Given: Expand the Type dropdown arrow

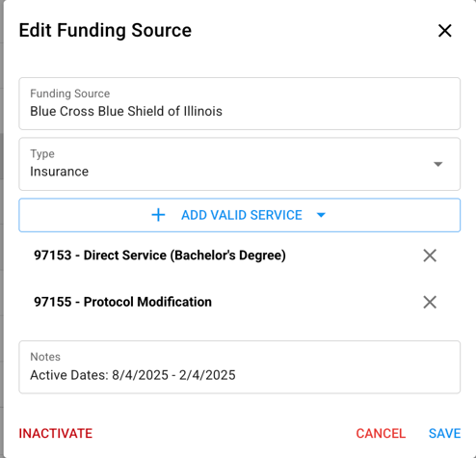Looking at the screenshot, I should 438,164.
